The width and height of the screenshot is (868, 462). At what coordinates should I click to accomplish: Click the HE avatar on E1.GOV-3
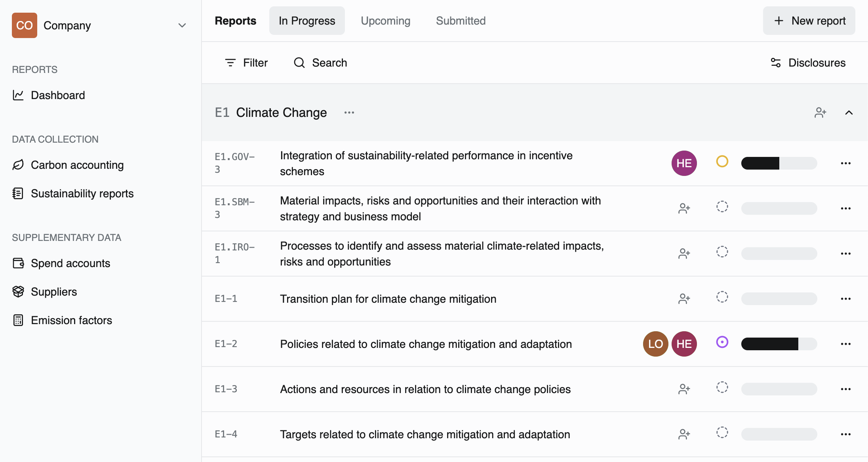pyautogui.click(x=684, y=163)
